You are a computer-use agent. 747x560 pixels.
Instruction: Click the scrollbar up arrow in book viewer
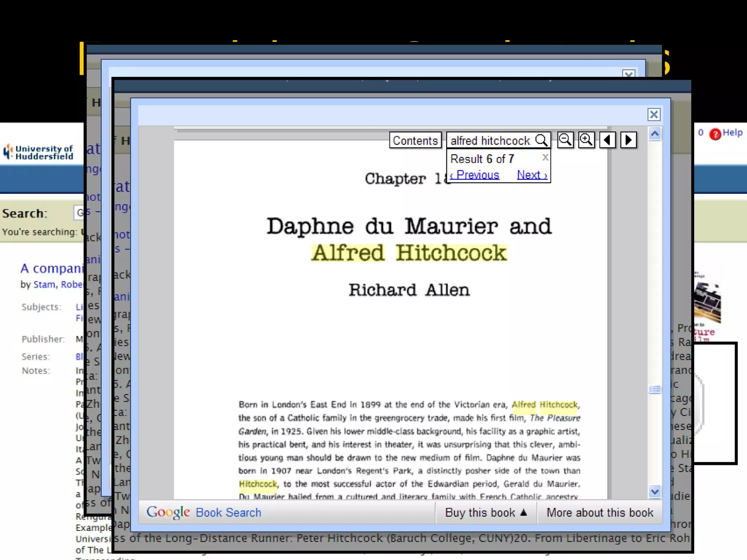655,134
